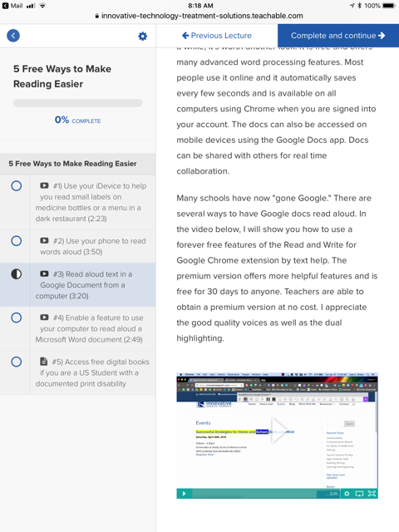Open lecture #5 Access free digital books
Image resolution: width=399 pixels, height=532 pixels.
point(92,372)
